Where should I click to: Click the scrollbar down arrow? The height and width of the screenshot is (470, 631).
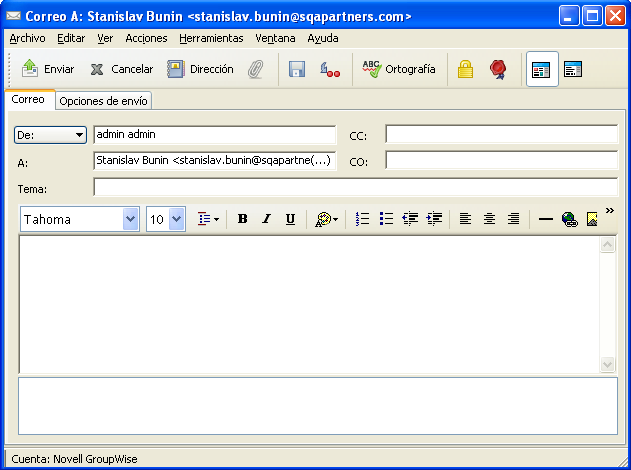607,365
